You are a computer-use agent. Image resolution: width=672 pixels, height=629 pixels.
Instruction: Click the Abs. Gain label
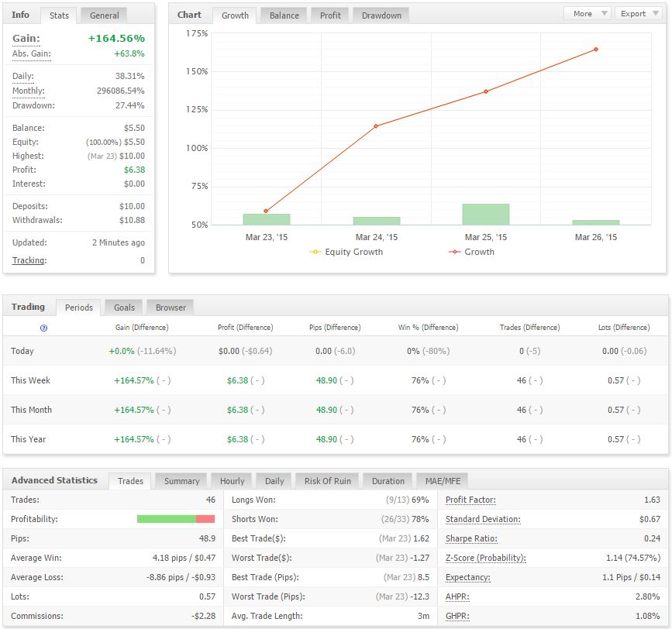pos(31,54)
